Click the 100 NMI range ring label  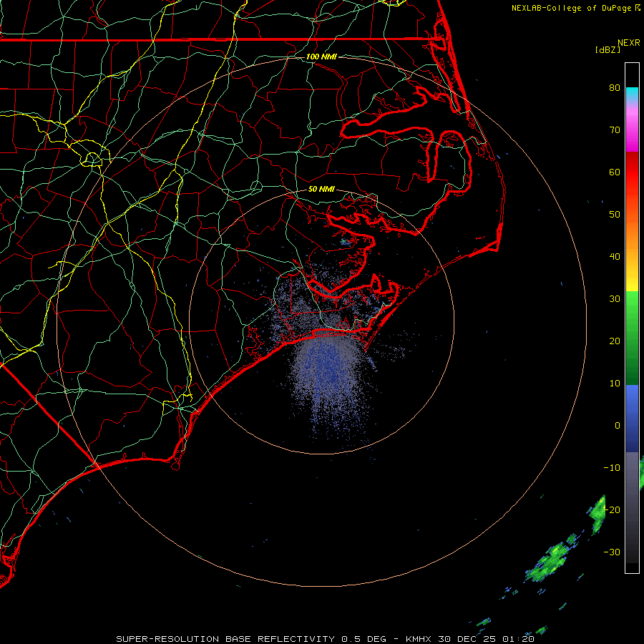pos(321,57)
